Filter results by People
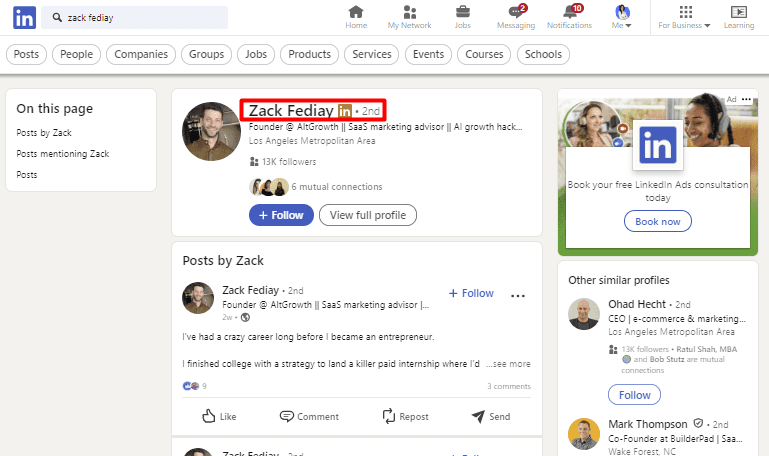The width and height of the screenshot is (769, 456). point(77,54)
